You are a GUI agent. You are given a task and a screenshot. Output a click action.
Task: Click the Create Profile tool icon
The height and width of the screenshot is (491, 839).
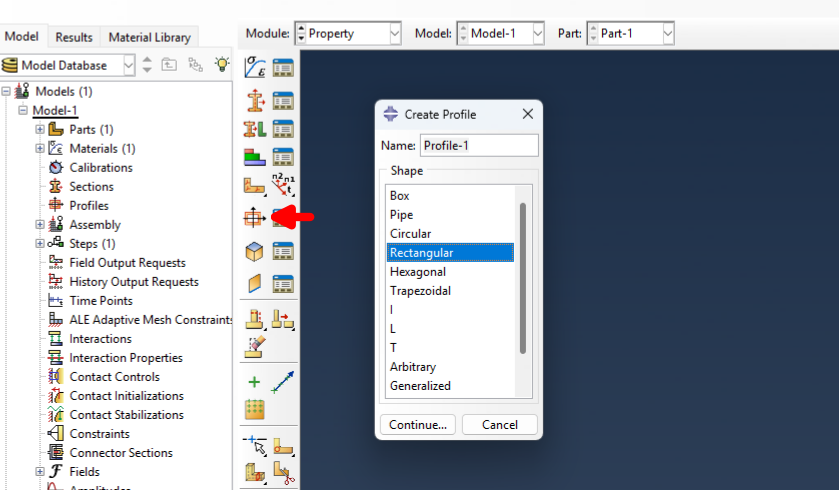[254, 217]
